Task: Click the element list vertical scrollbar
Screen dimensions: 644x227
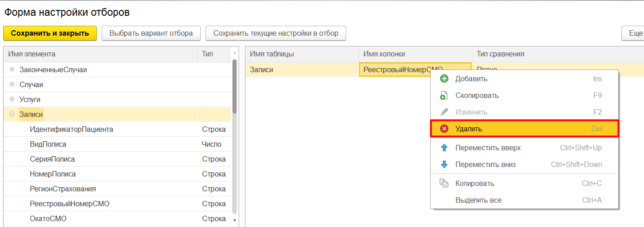Action: (x=234, y=135)
